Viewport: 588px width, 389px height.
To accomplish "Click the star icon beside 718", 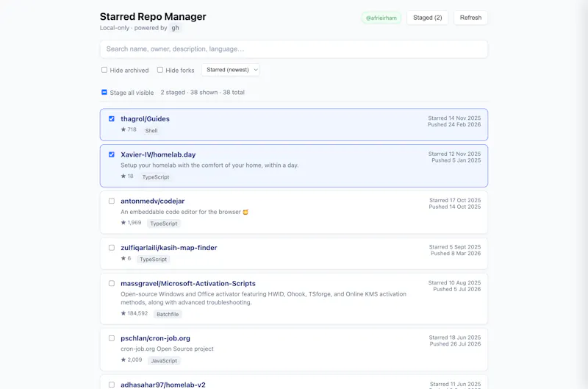I will click(123, 129).
